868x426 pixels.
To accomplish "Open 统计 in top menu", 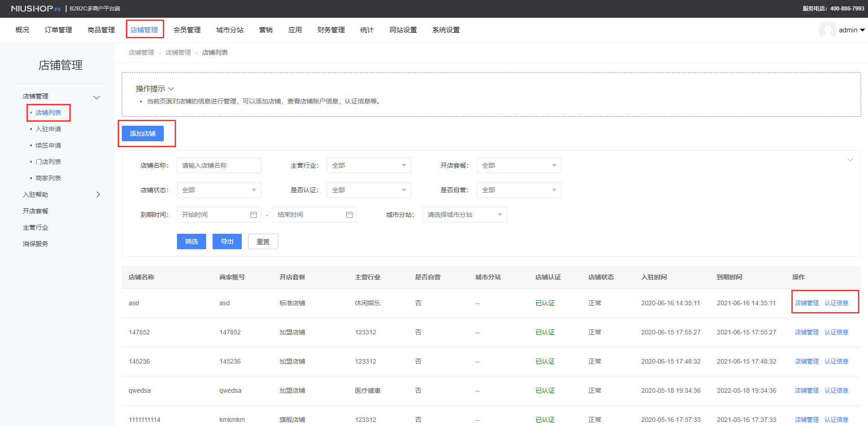I will [x=367, y=30].
